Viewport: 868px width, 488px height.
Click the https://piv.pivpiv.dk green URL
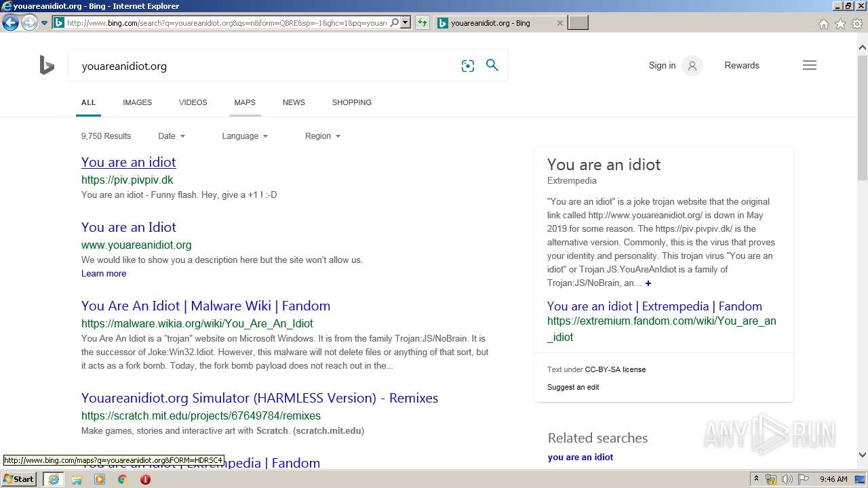click(127, 180)
